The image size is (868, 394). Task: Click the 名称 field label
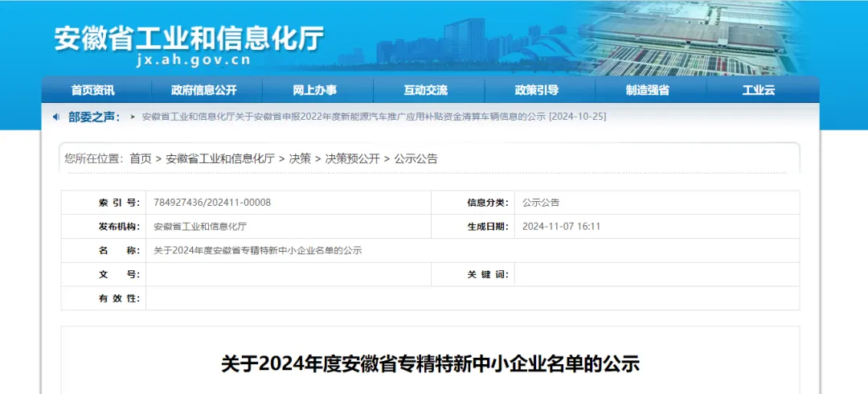click(119, 251)
